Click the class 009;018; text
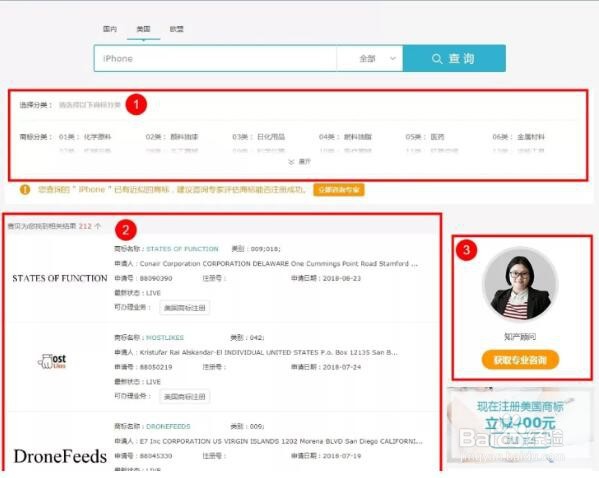This screenshot has height=478, width=599. (x=266, y=249)
